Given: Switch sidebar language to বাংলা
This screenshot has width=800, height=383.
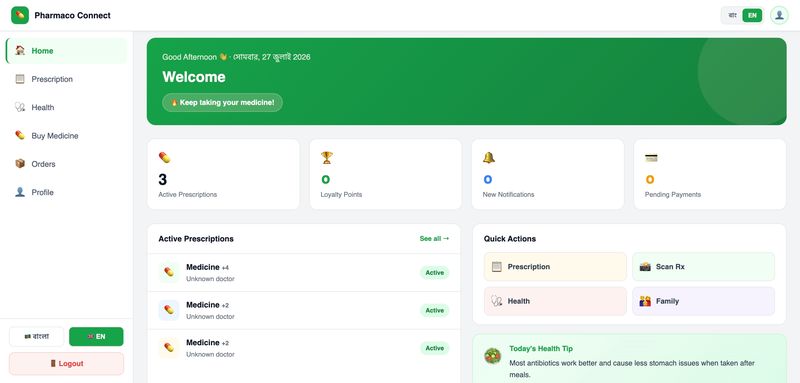Looking at the screenshot, I should [37, 337].
